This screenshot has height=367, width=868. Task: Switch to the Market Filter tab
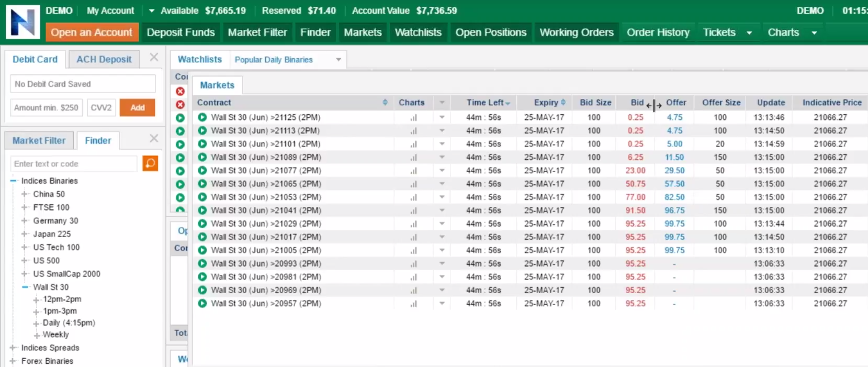39,140
